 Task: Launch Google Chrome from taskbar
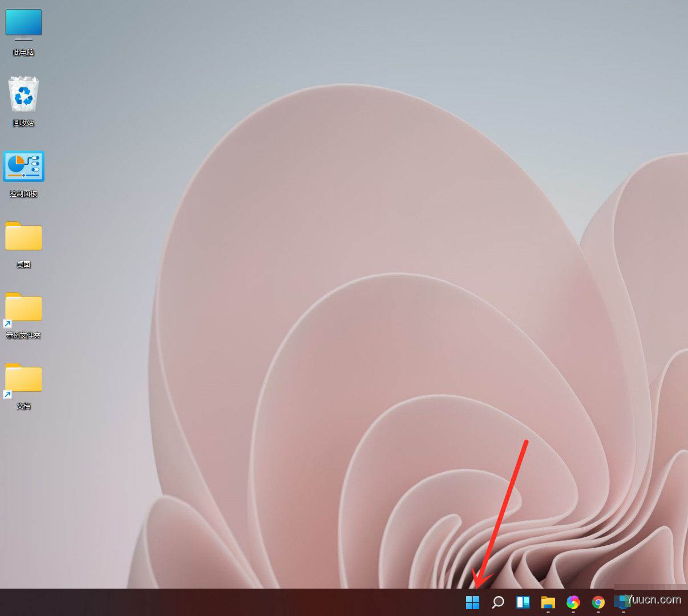point(598,602)
